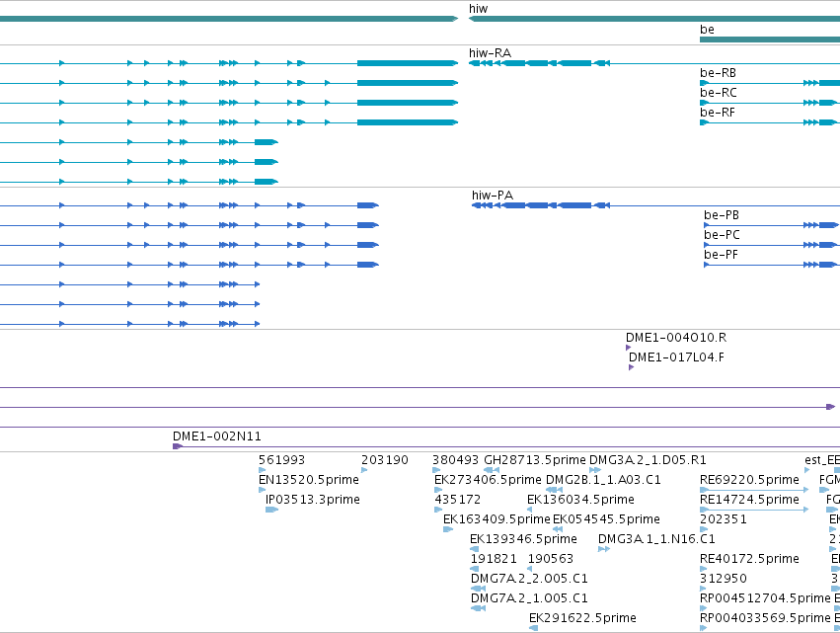The image size is (840, 633).
Task: Click the DME1-004010.R feature label
Action: [676, 338]
